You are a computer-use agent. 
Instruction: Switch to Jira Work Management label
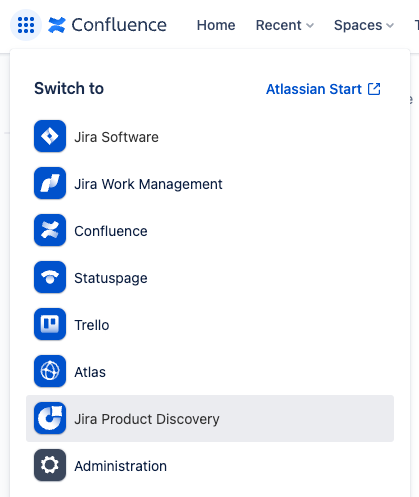[x=148, y=184]
